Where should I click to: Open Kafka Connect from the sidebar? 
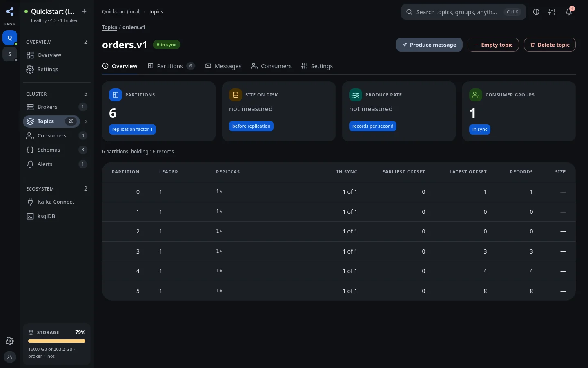coord(57,202)
